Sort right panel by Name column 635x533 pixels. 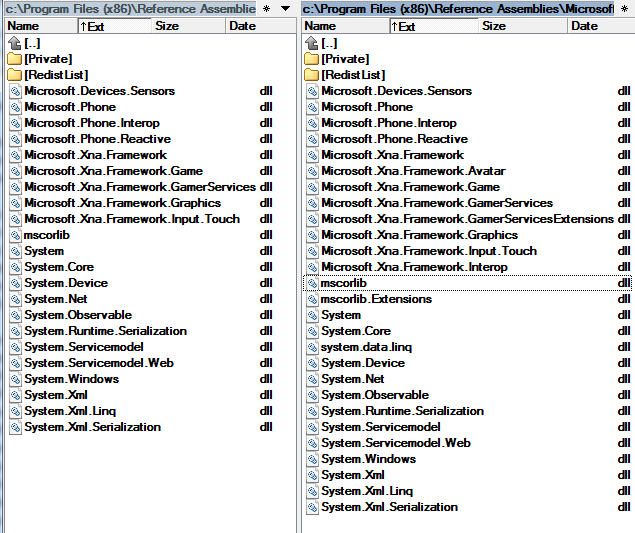(x=346, y=26)
